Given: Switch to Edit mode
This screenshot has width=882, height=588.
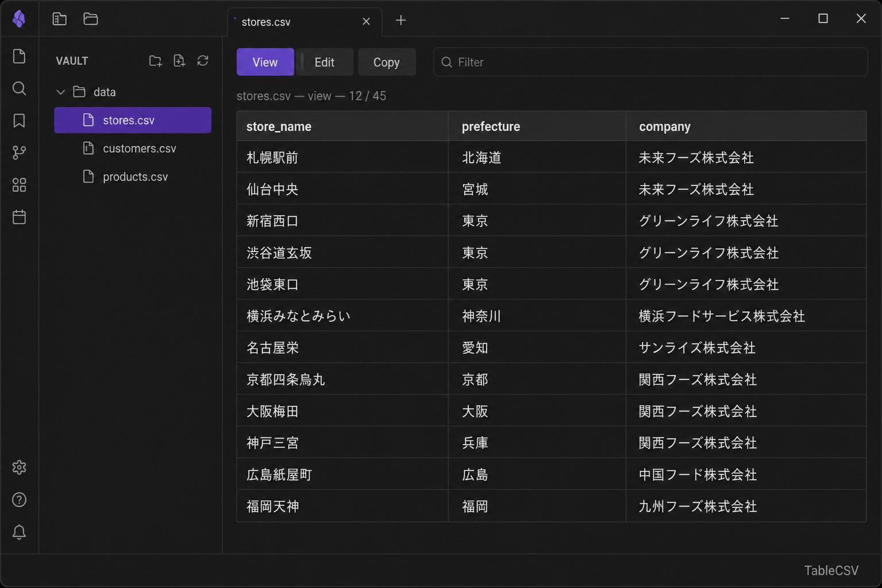Looking at the screenshot, I should 324,62.
